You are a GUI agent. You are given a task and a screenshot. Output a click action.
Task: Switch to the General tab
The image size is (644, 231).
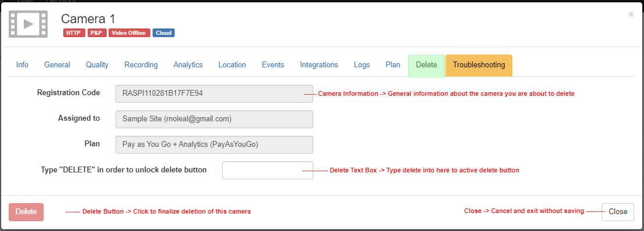[x=57, y=65]
